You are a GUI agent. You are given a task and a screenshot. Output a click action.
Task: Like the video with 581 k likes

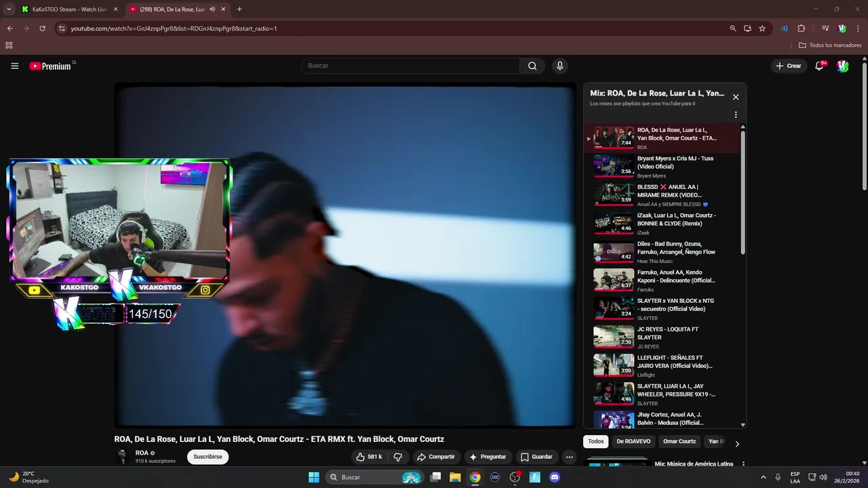point(369,457)
